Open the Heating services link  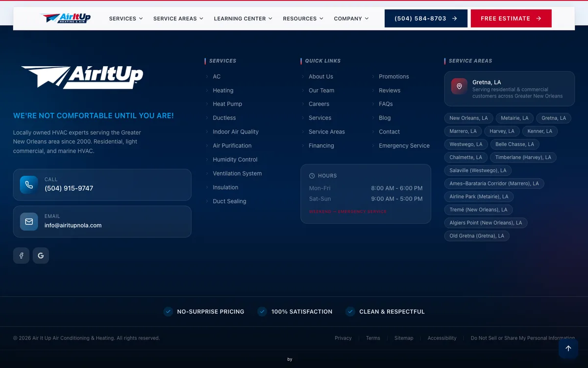223,90
